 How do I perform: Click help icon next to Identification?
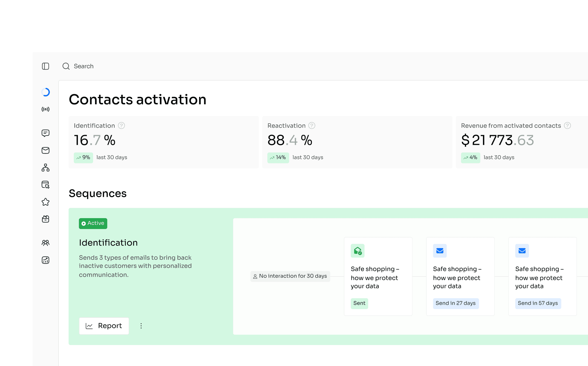point(121,126)
